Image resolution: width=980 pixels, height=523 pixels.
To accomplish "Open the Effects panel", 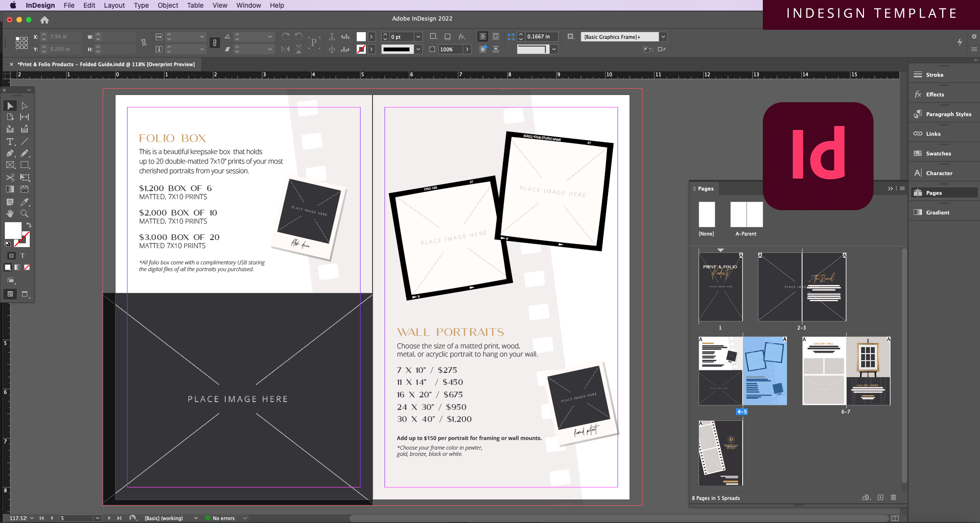I will [x=934, y=94].
